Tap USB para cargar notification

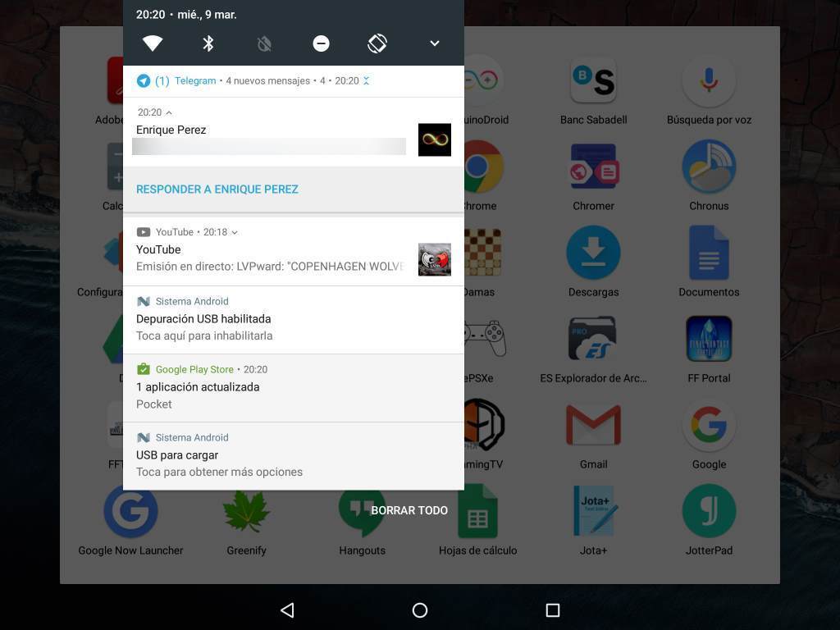tap(294, 456)
